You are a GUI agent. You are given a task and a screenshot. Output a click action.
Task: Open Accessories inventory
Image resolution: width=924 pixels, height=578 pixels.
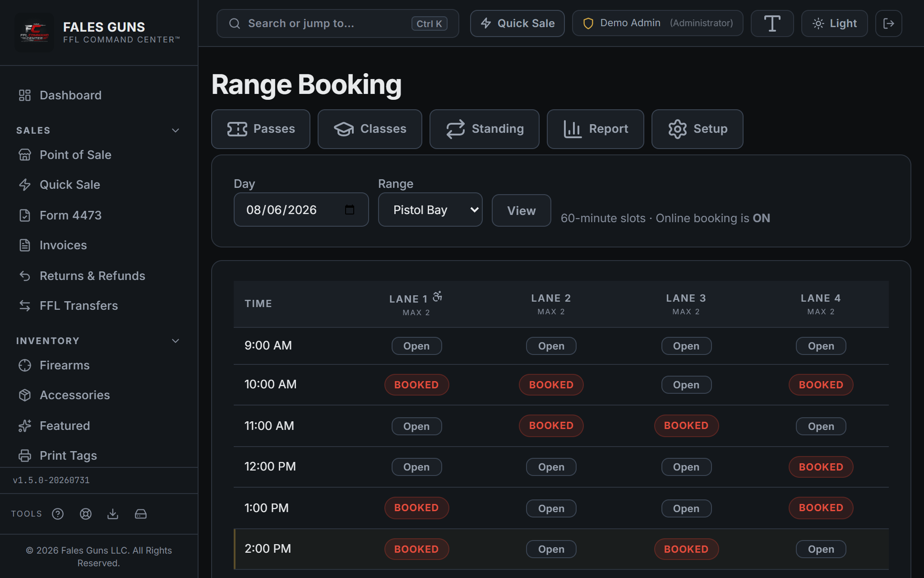(x=99, y=395)
